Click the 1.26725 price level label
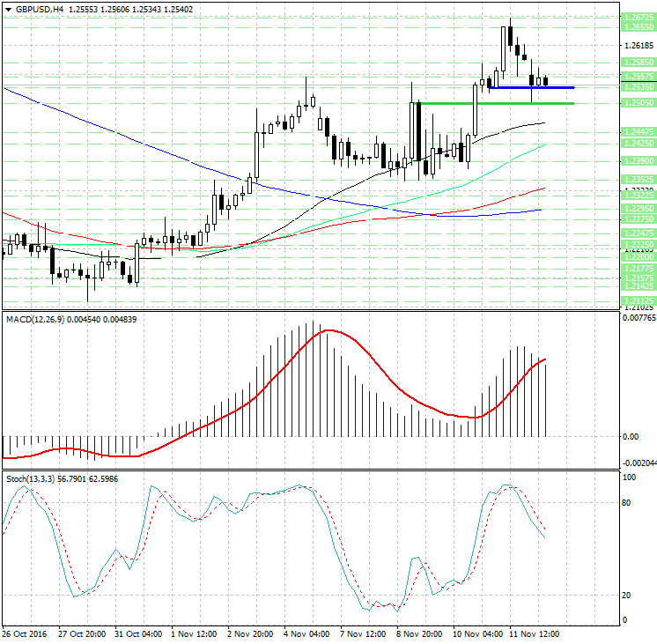Viewport: 657px width, 644px height. click(x=637, y=18)
